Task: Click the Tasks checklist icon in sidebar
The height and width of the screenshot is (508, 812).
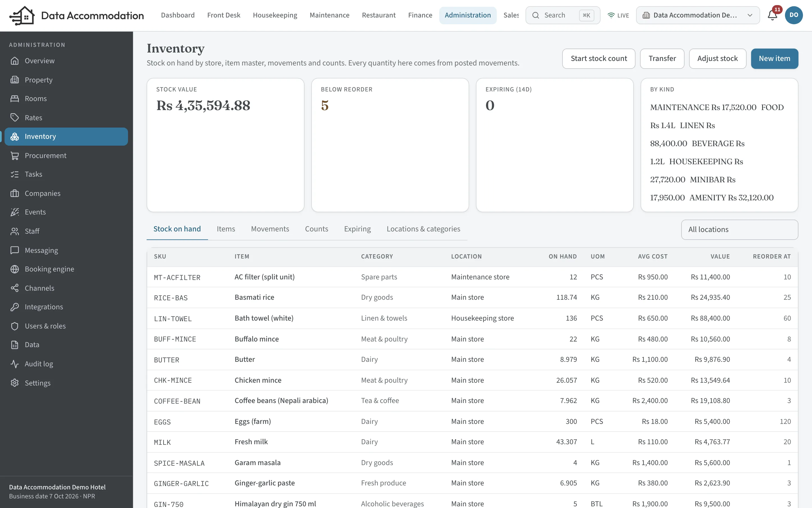Action: [14, 174]
